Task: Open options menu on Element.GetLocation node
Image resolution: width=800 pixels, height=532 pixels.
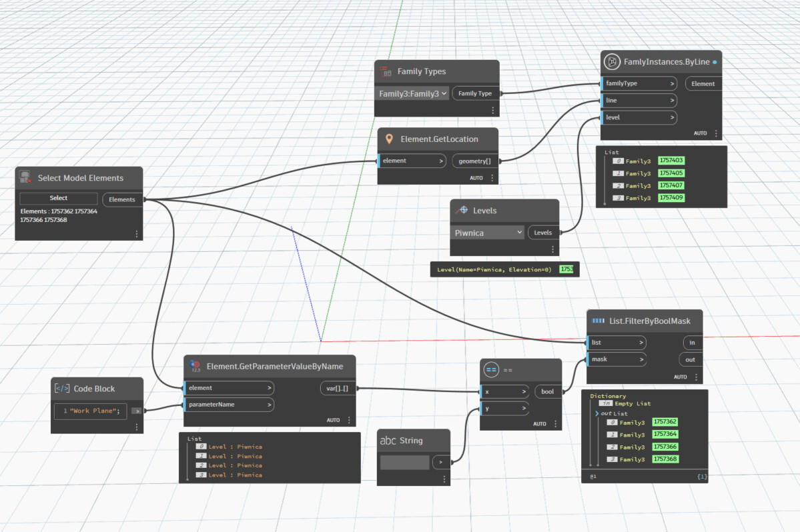Action: tap(492, 178)
